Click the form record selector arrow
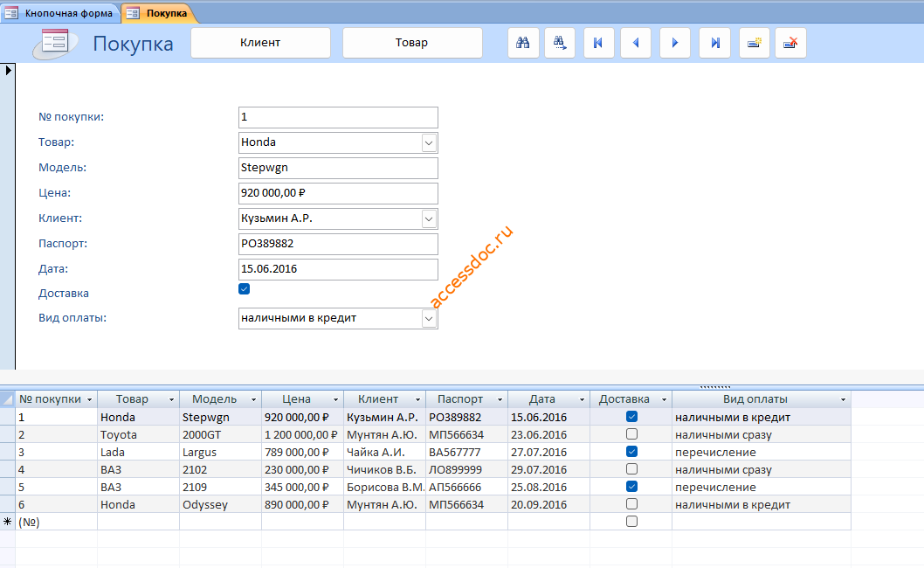 click(8, 70)
